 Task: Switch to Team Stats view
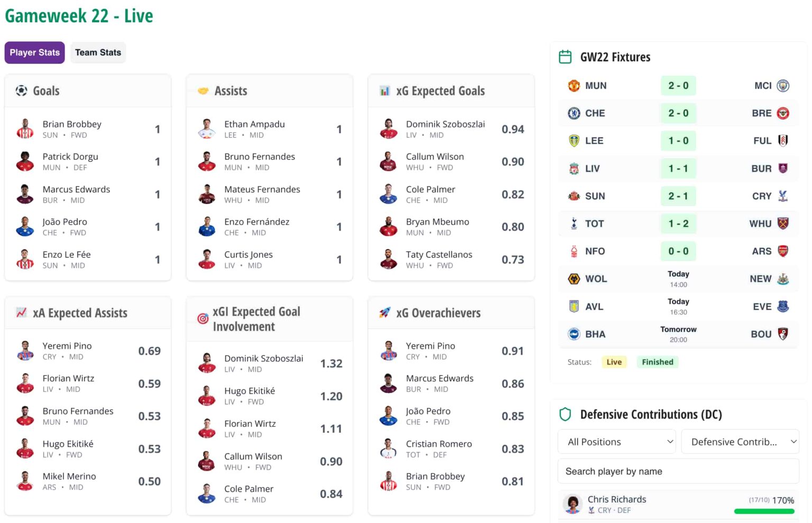click(x=98, y=53)
